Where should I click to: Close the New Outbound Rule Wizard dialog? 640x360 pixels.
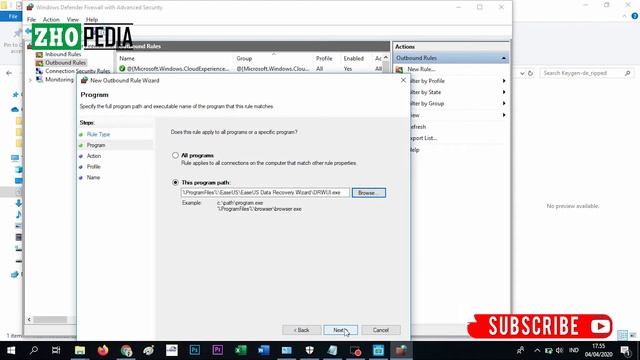(403, 80)
